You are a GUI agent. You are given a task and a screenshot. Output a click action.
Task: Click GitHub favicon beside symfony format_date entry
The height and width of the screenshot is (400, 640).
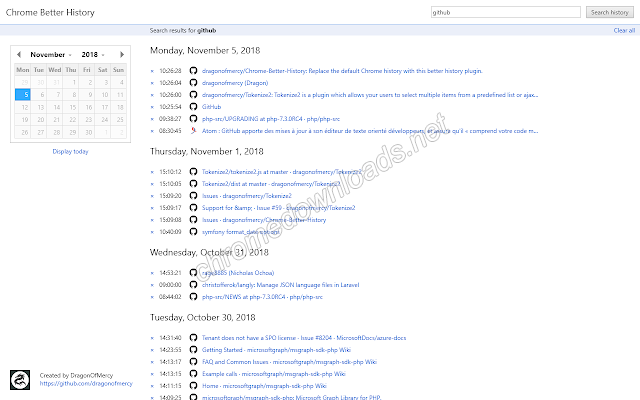[x=193, y=232]
